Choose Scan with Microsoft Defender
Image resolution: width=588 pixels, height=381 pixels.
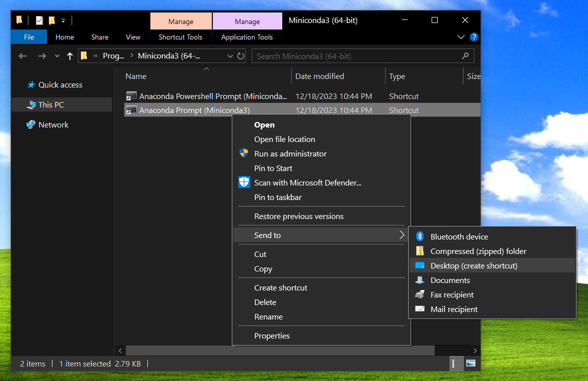pos(321,183)
